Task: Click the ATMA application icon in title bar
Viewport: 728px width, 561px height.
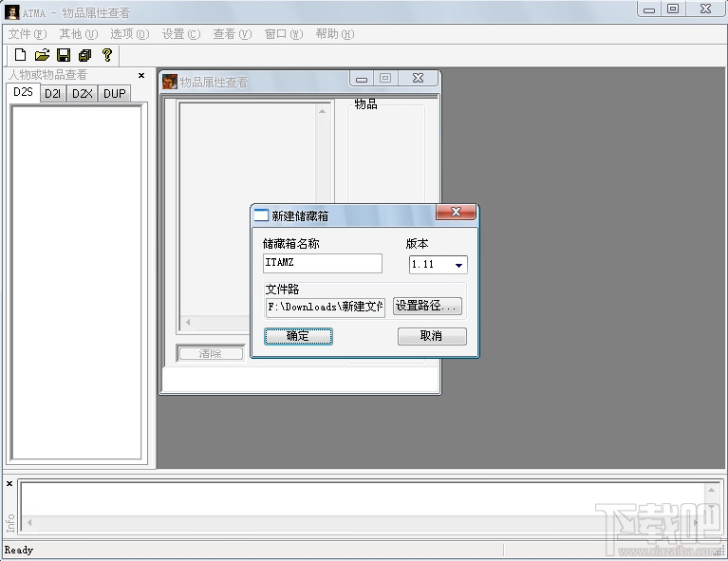Action: click(x=11, y=12)
